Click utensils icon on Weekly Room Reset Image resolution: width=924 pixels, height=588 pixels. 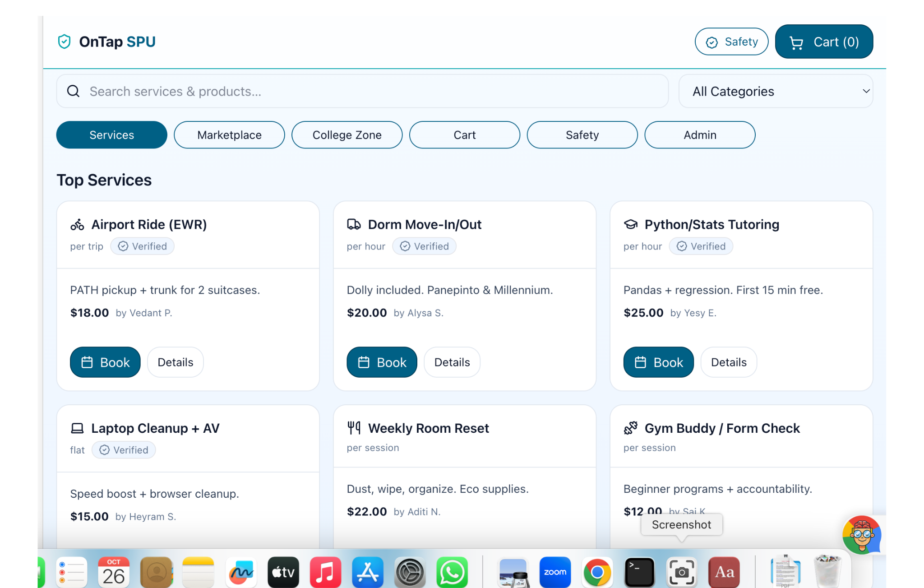point(354,427)
